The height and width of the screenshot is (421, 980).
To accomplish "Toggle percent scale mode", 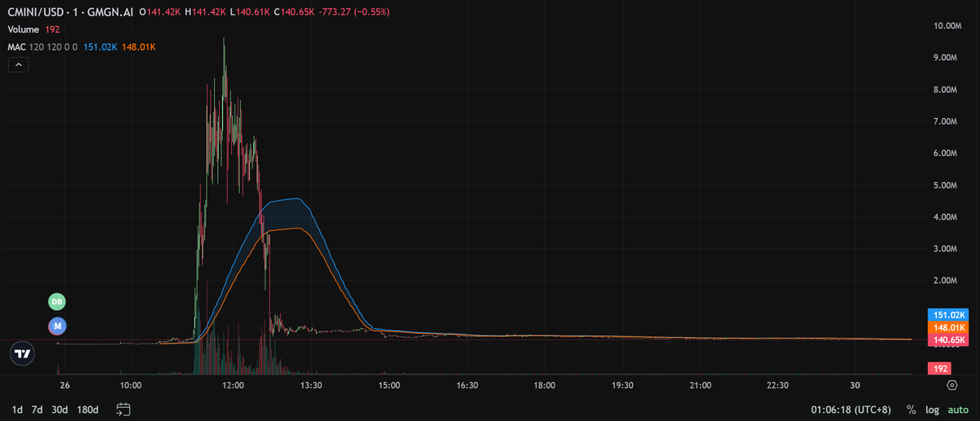I will [x=911, y=410].
